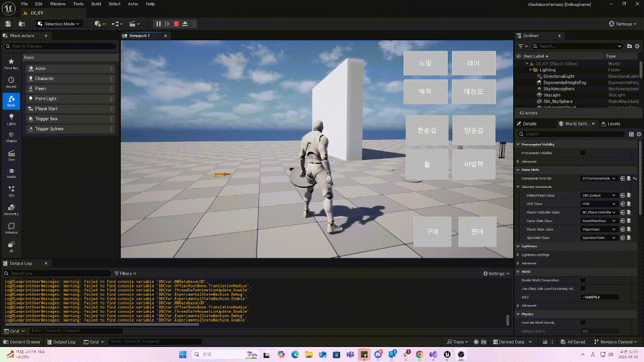Click the Eject from player icon
This screenshot has width=644, height=362.
coord(185,24)
